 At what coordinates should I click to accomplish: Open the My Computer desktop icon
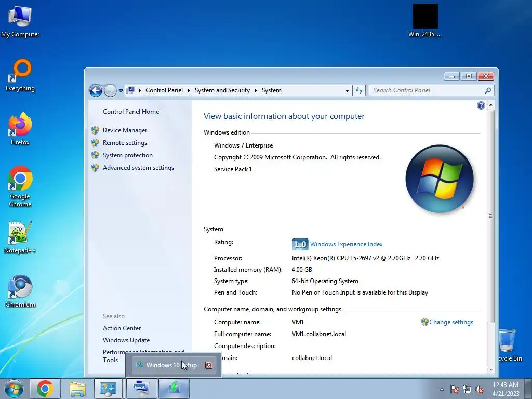point(20,21)
